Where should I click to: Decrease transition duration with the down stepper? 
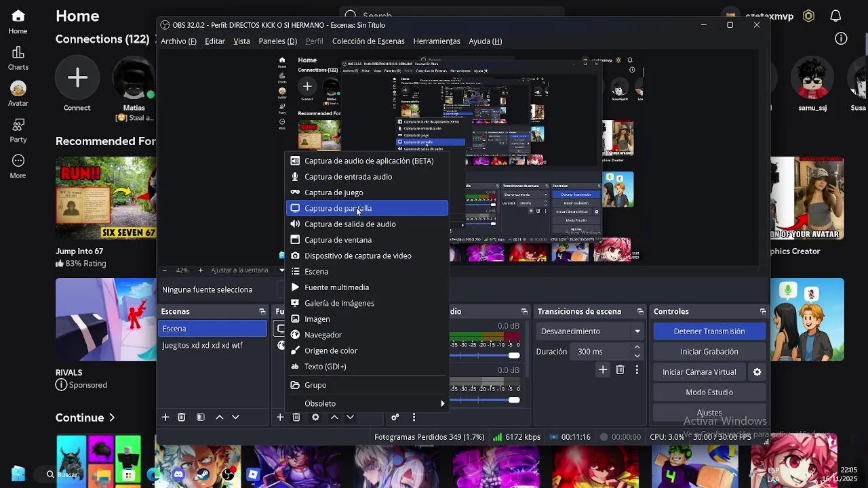coord(637,356)
